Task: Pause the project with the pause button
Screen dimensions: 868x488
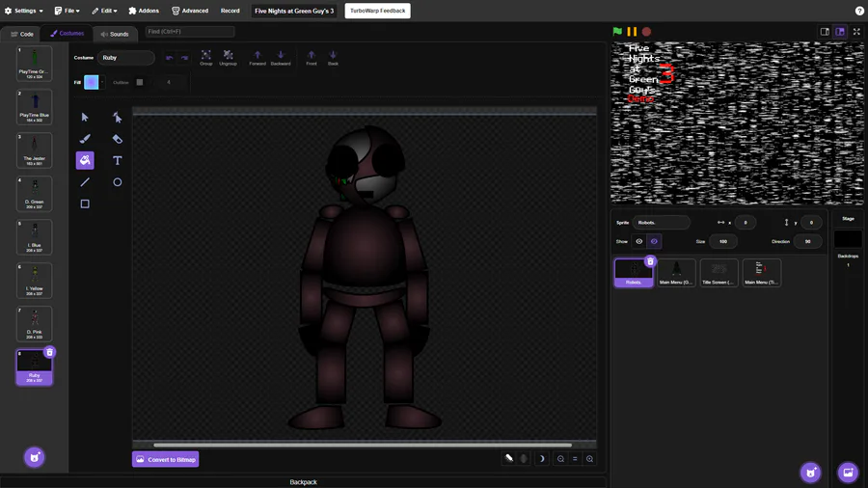Action: (632, 32)
